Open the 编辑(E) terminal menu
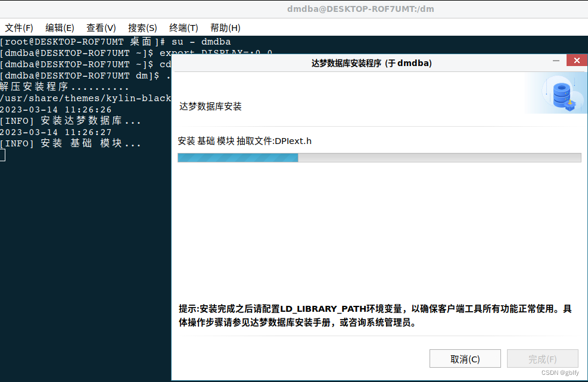The image size is (588, 382). [60, 28]
